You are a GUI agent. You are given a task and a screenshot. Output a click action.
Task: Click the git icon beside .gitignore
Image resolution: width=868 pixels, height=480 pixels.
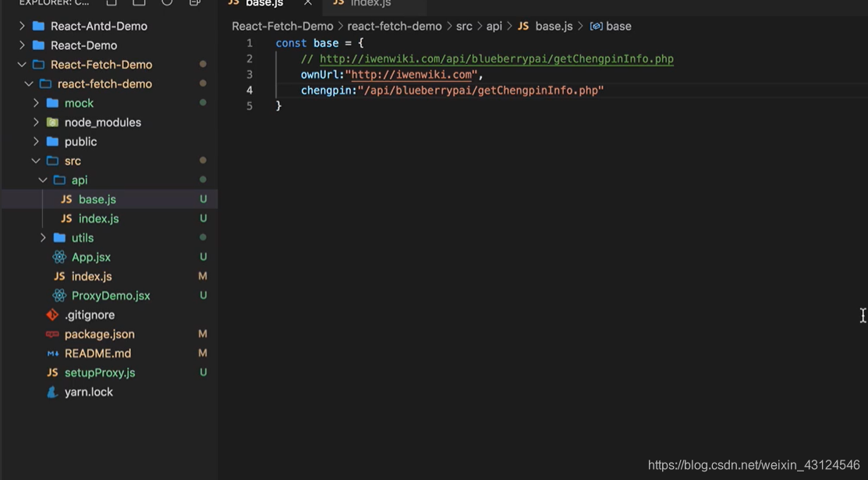point(52,315)
